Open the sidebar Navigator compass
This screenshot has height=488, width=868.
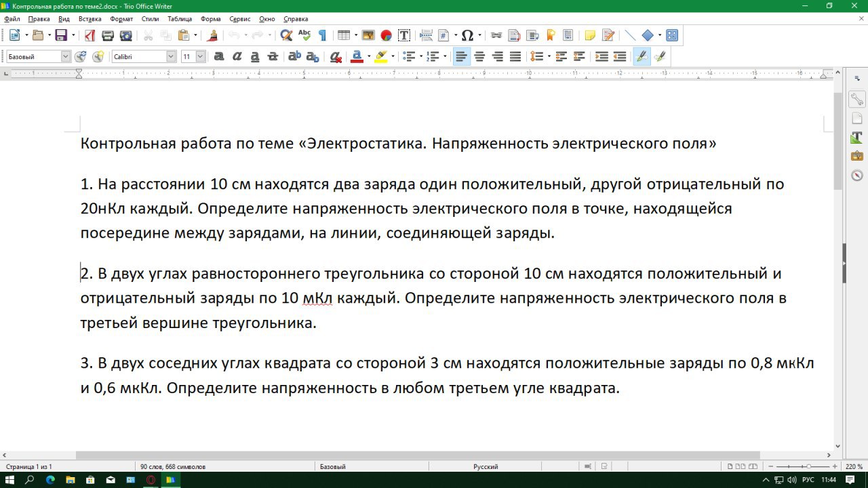(x=857, y=176)
